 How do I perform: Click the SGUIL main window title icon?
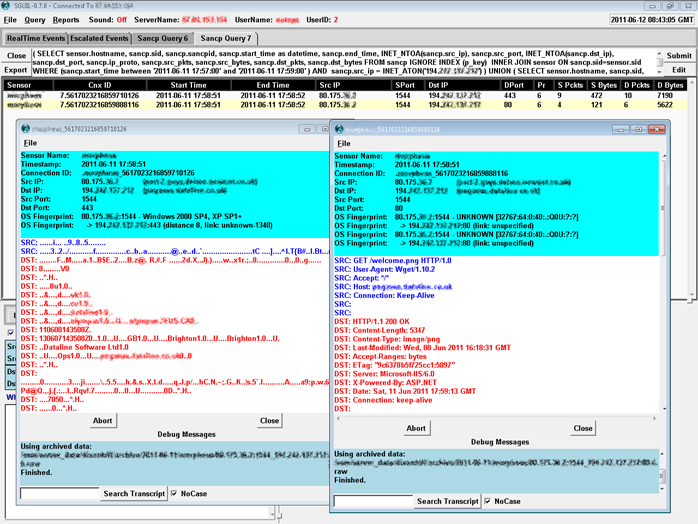(7, 5)
